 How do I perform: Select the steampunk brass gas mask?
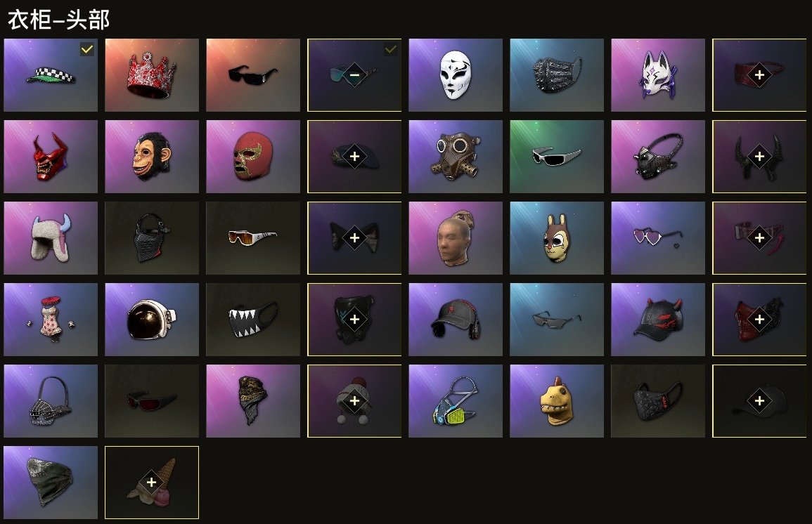tap(455, 157)
